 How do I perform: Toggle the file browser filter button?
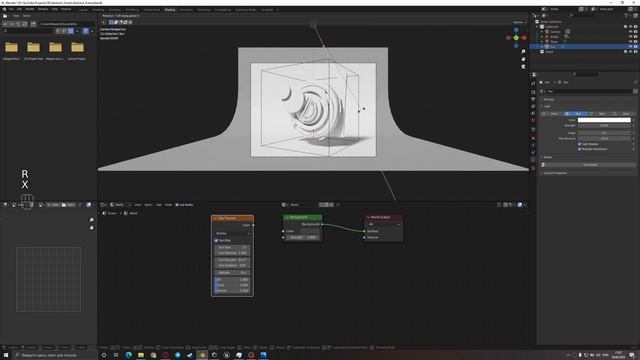pos(86,31)
